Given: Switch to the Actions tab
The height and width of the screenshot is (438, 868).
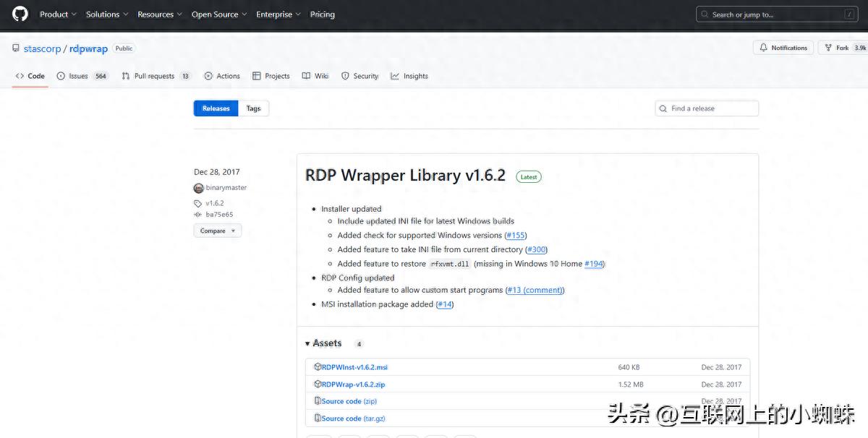Looking at the screenshot, I should [x=222, y=76].
